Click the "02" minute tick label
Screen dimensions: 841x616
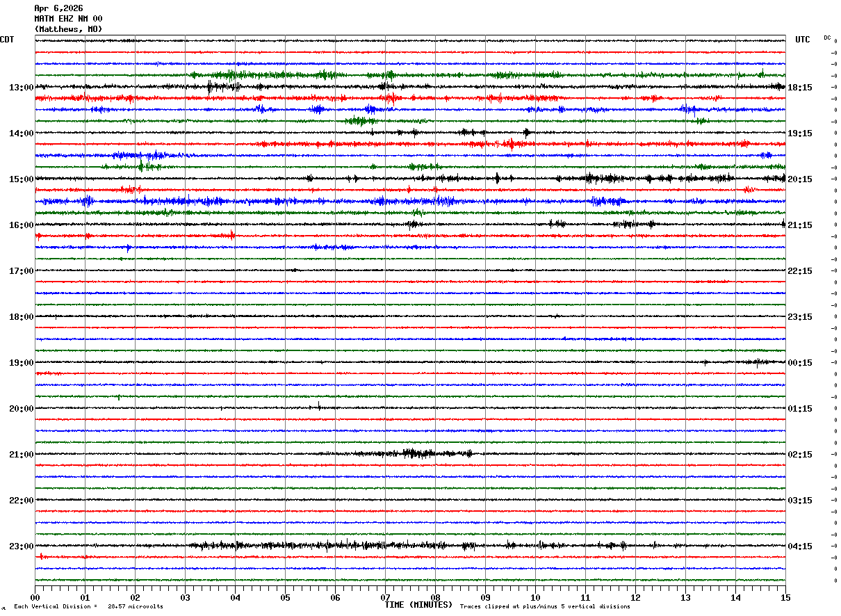(x=135, y=597)
